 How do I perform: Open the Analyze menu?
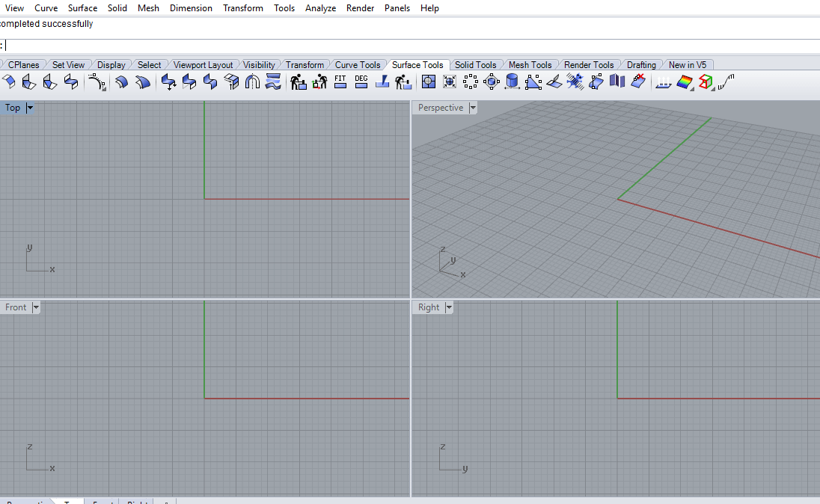pos(320,7)
